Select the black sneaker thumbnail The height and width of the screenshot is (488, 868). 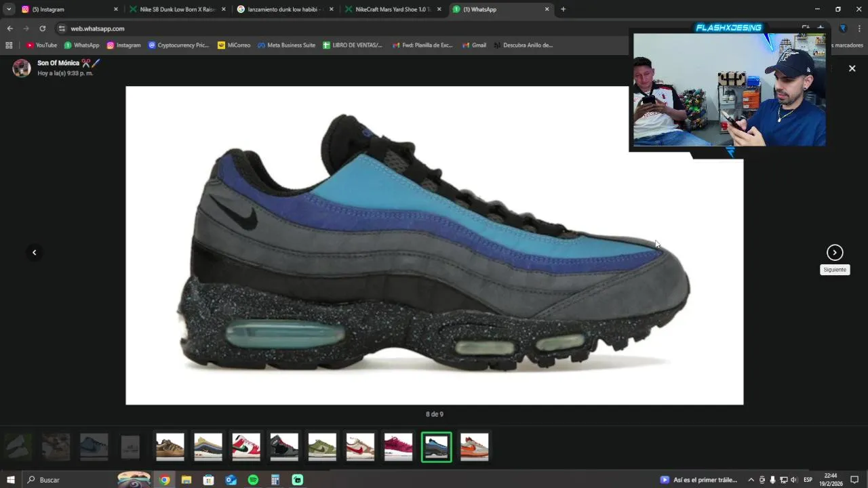click(284, 447)
